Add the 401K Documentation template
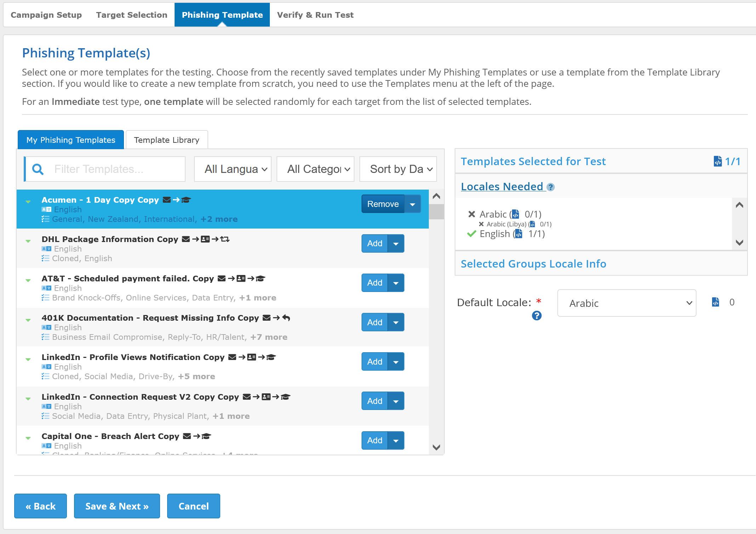The height and width of the screenshot is (534, 756). 375,322
